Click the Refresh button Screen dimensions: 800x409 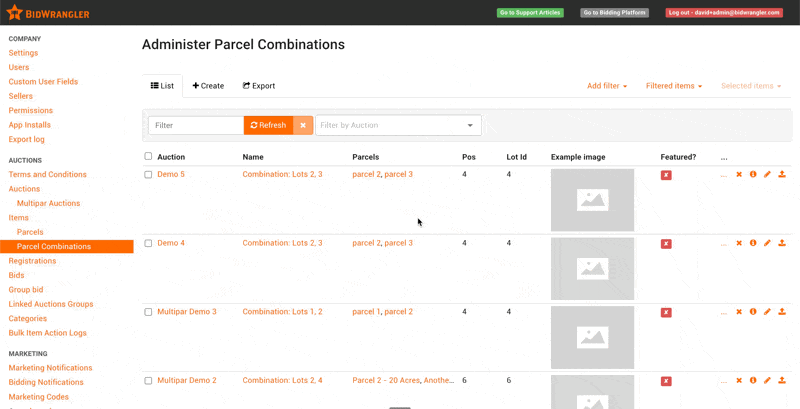pos(268,125)
